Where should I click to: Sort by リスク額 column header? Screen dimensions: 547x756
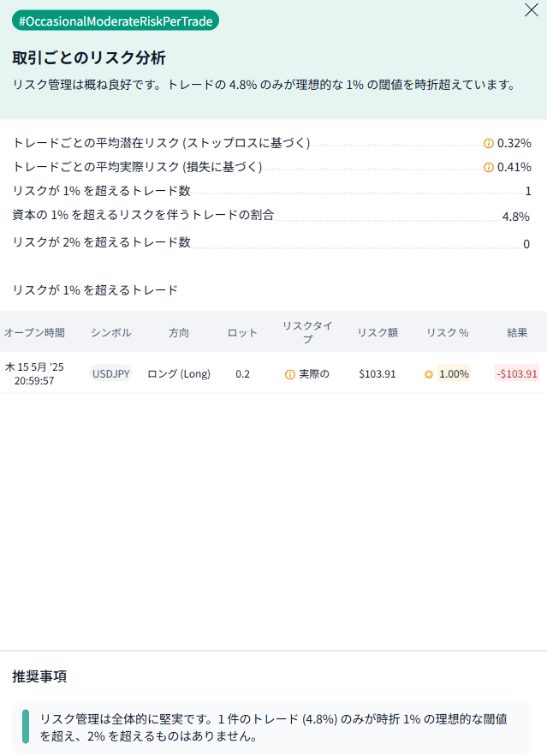[x=378, y=332]
